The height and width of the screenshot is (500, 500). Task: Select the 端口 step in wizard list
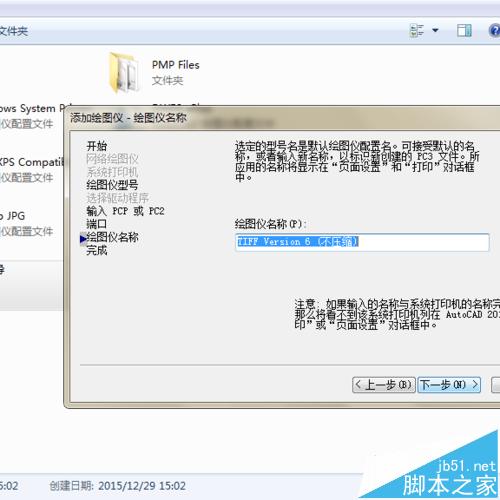pyautogui.click(x=97, y=224)
